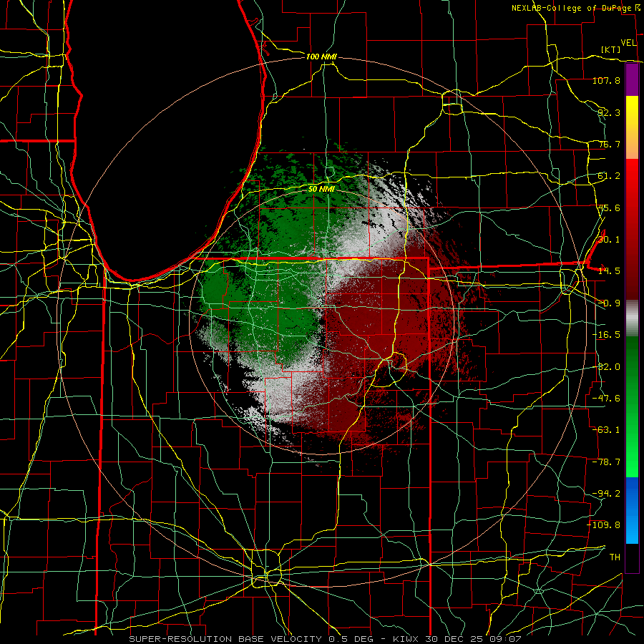This screenshot has height=644, width=644.
Task: Pick the blue segment of the color bar
Action: tap(632, 510)
